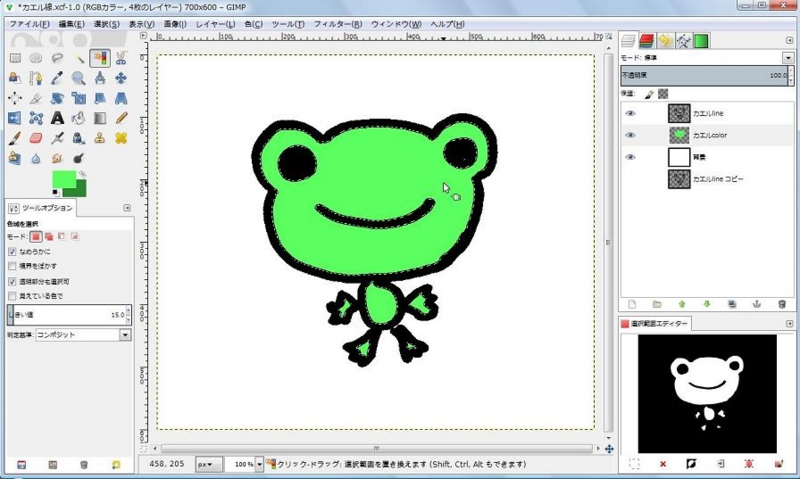Select the Color Picker eyedropper tool
Viewport: 800px width, 479px height.
click(57, 78)
